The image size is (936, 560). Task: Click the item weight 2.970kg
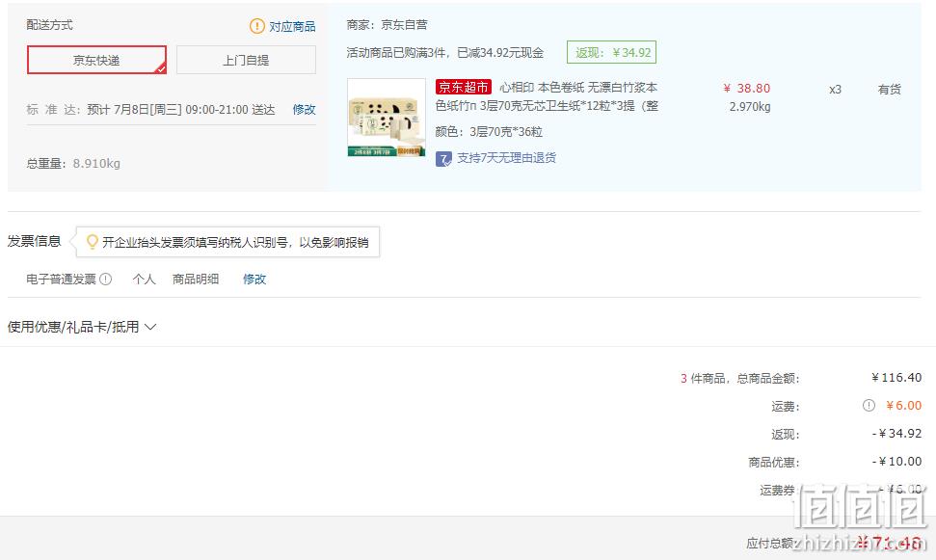pyautogui.click(x=750, y=107)
